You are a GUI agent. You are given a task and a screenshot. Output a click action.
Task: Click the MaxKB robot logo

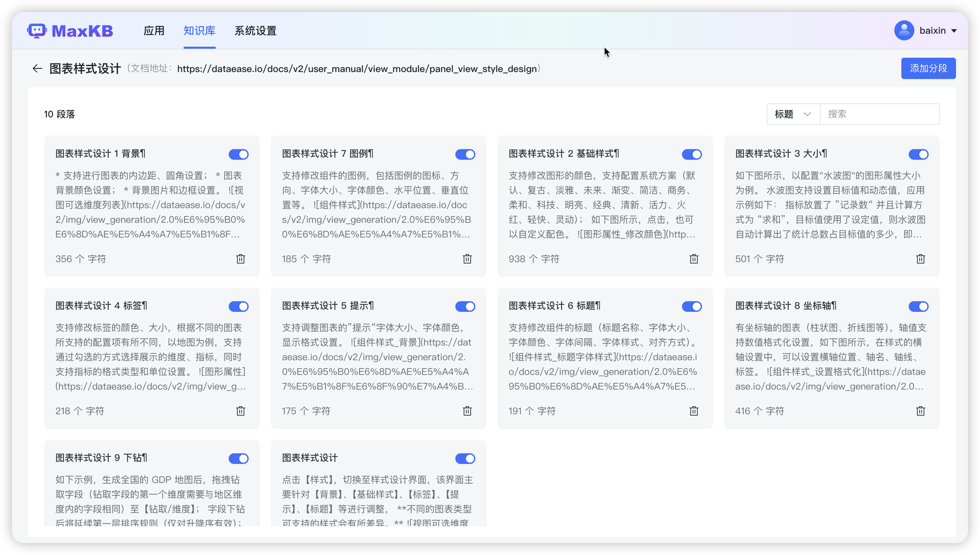(37, 31)
